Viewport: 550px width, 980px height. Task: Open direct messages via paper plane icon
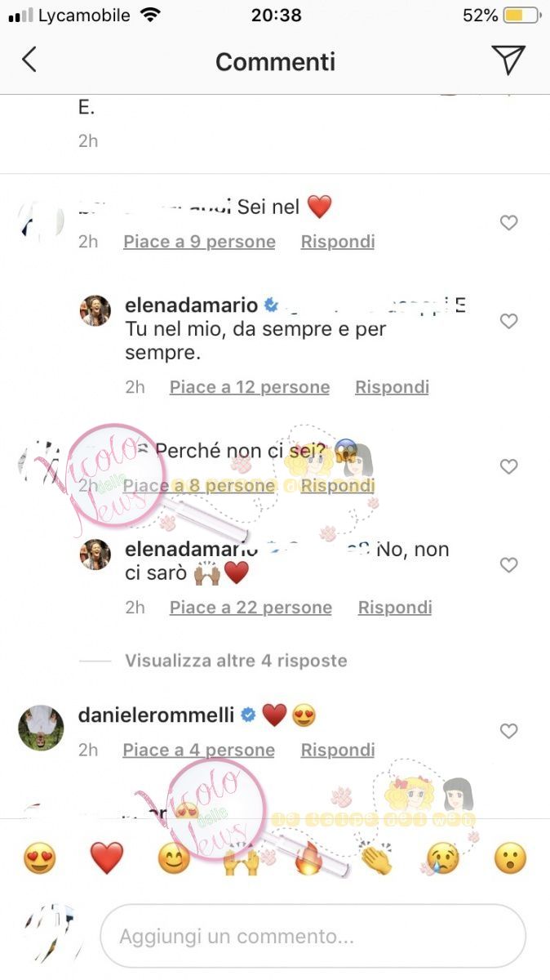(x=508, y=60)
